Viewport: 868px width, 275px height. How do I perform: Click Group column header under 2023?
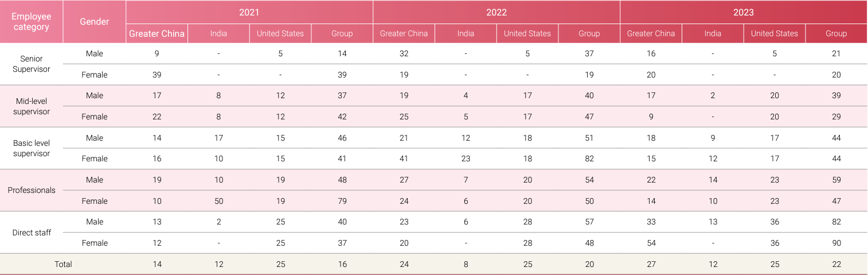(x=836, y=33)
